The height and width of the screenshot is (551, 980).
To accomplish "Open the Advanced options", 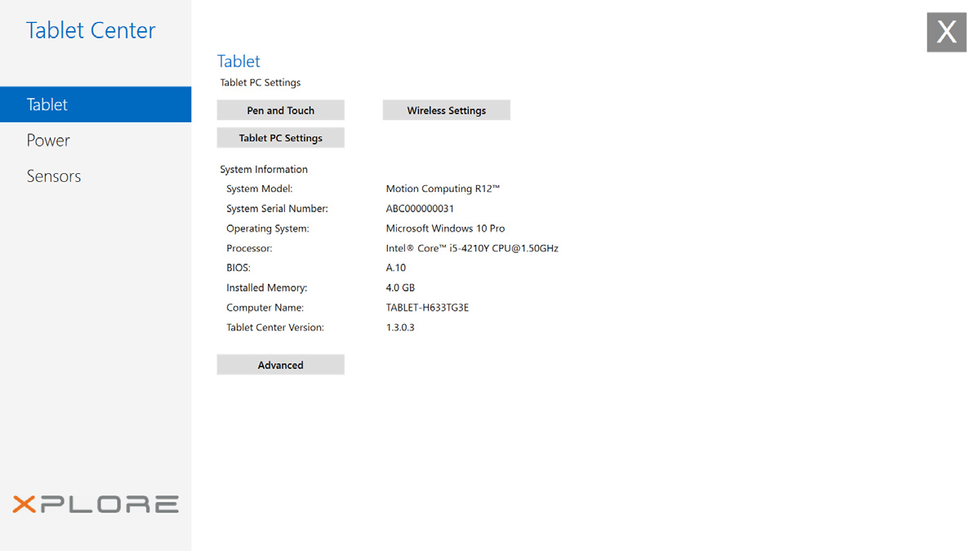I will click(x=280, y=365).
